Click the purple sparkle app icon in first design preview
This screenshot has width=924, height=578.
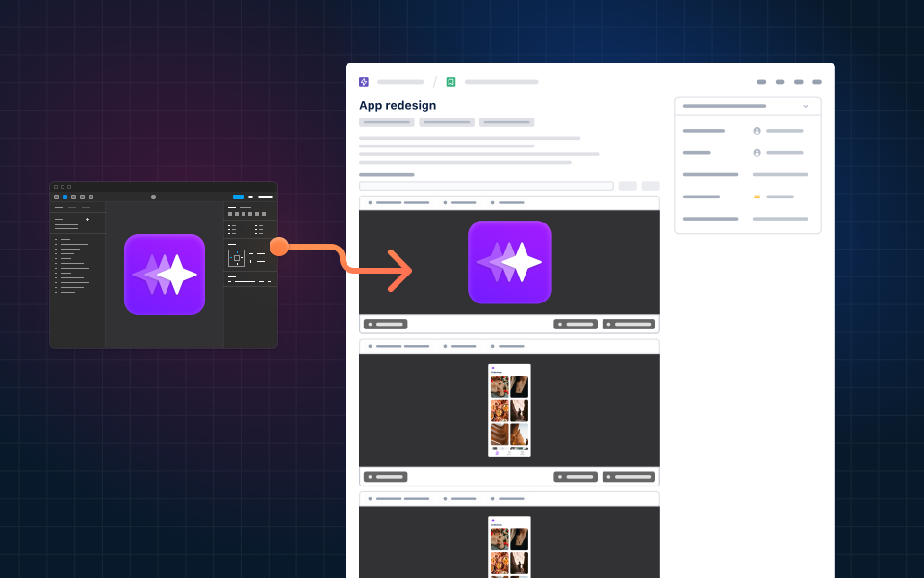(509, 262)
